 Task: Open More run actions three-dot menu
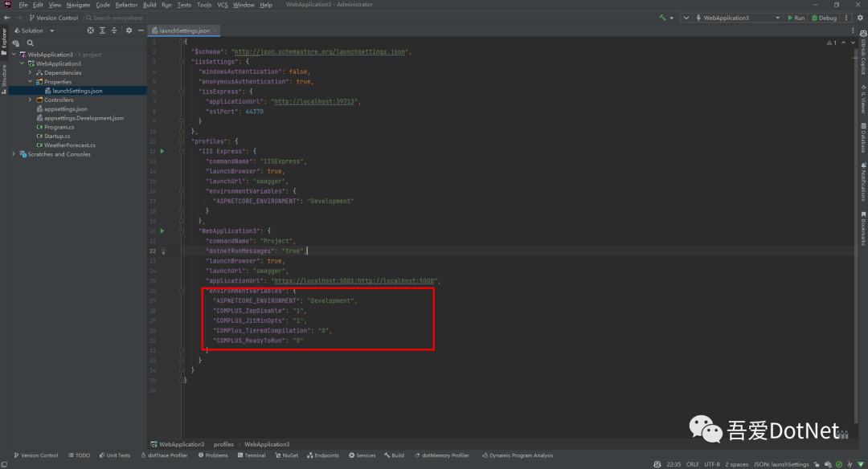pyautogui.click(x=846, y=18)
